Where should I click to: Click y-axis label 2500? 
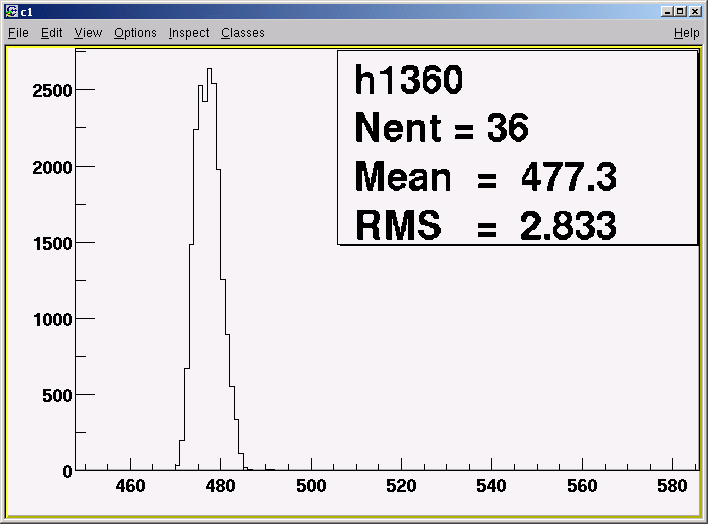pos(52,91)
